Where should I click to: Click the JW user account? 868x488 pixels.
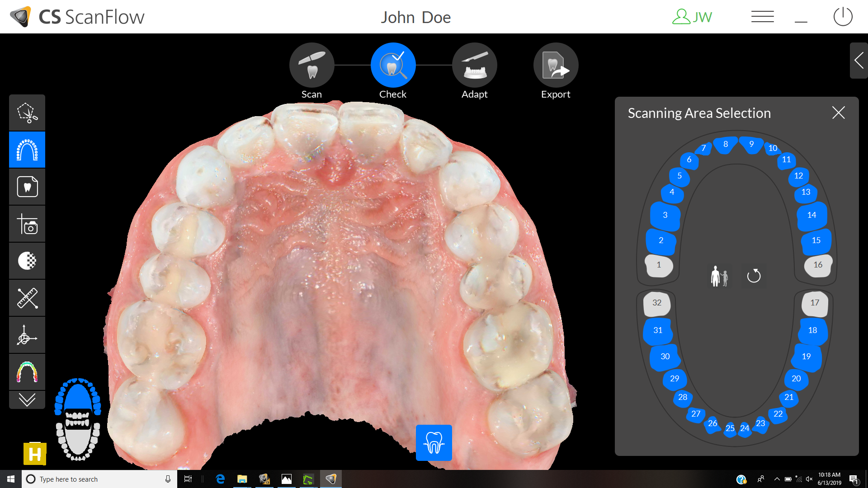tap(692, 17)
